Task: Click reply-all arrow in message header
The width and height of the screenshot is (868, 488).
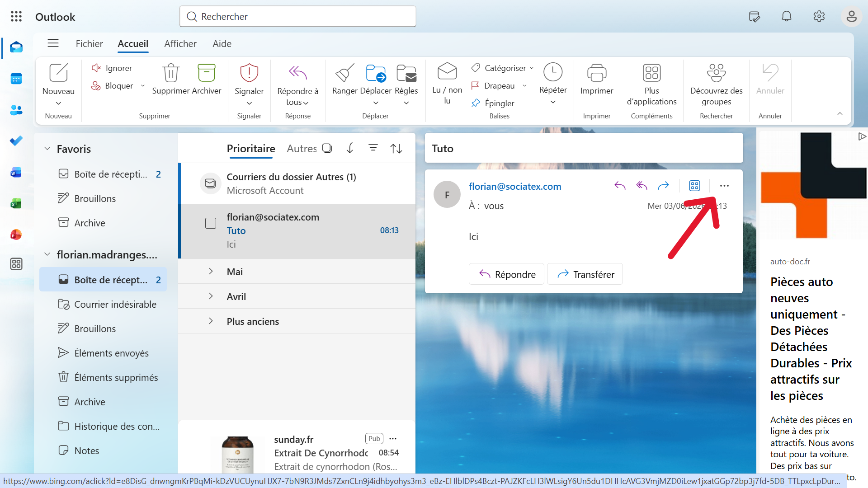Action: 642,186
